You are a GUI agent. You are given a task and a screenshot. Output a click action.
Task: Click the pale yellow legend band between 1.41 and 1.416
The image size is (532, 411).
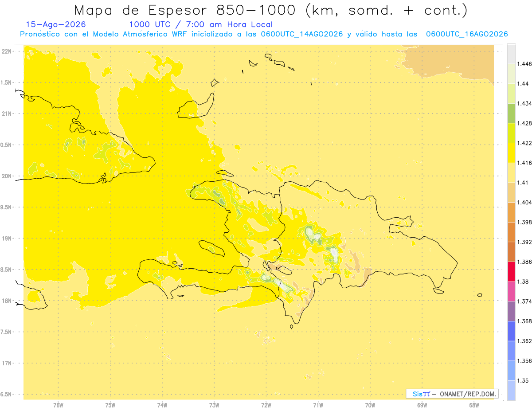pyautogui.click(x=511, y=172)
